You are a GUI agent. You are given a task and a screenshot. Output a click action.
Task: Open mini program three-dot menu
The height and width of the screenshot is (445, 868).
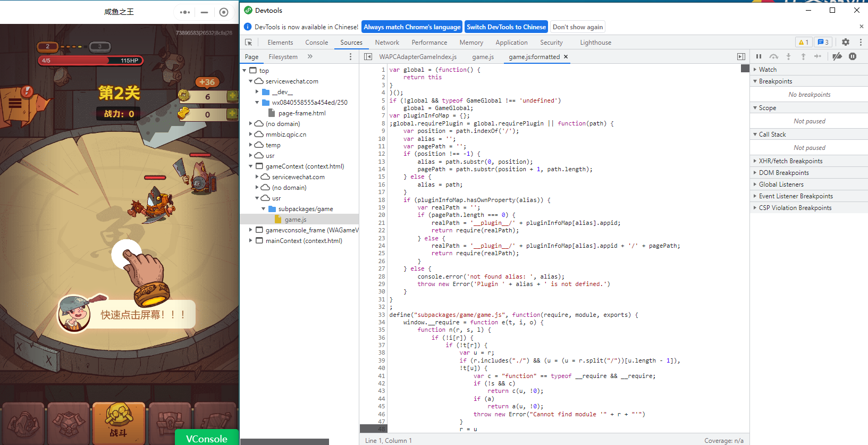(x=185, y=12)
